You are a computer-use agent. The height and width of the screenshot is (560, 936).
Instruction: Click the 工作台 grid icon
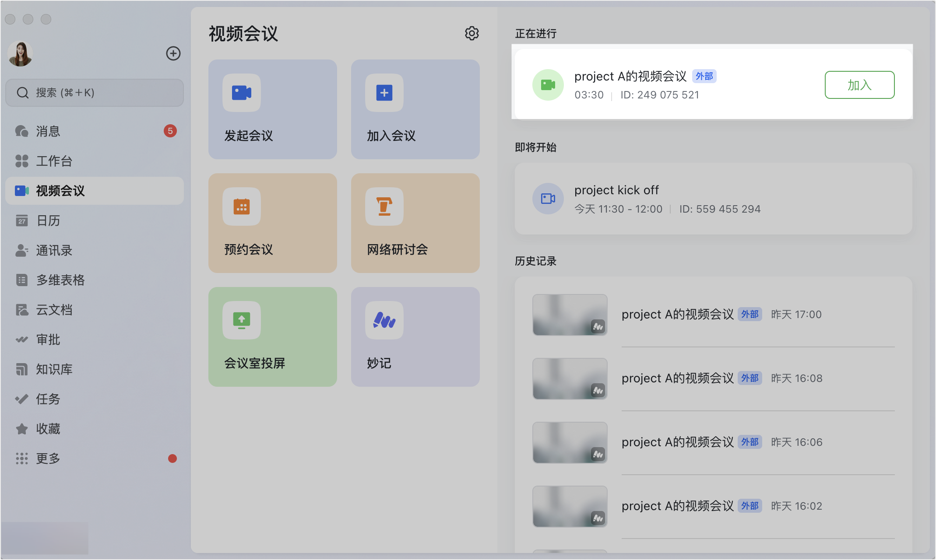[x=21, y=161]
